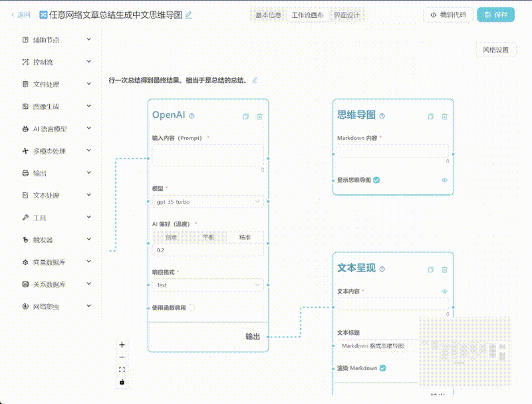Click the 文本内容 input field
Screen dimensions: 532x404
pyautogui.click(x=393, y=304)
